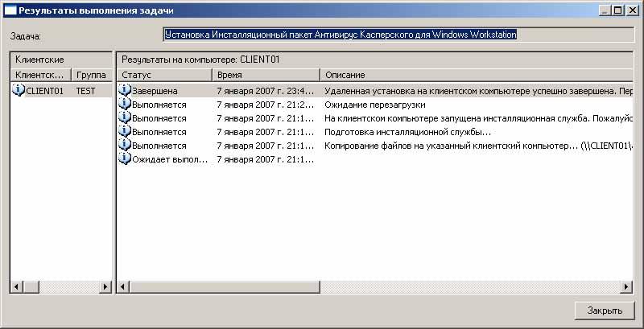Click the Группа column header
Image resolution: width=644 pixels, height=329 pixels.
(92, 75)
